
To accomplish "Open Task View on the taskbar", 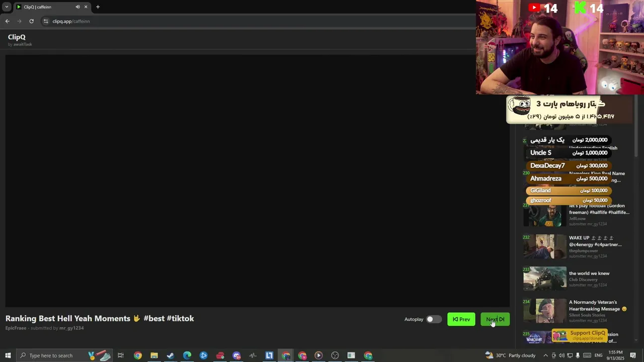I will (x=121, y=355).
